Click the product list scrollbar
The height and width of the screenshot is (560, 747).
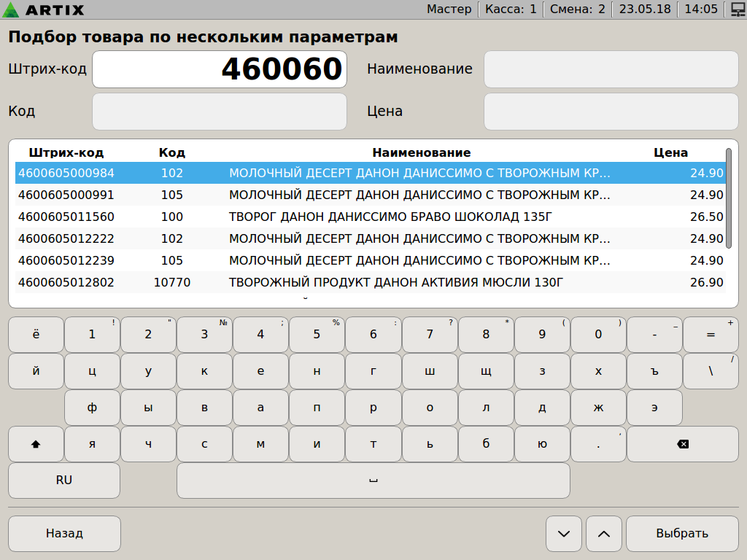click(x=728, y=198)
